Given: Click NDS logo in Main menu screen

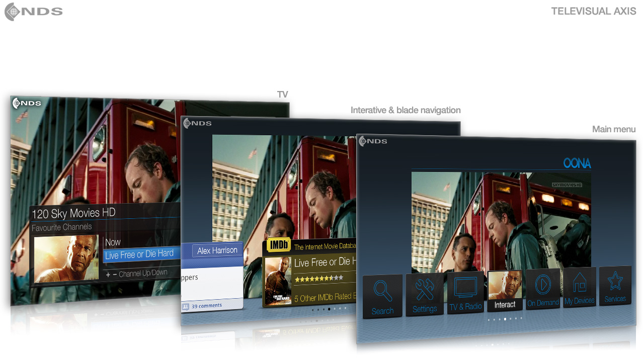Looking at the screenshot, I should 373,141.
